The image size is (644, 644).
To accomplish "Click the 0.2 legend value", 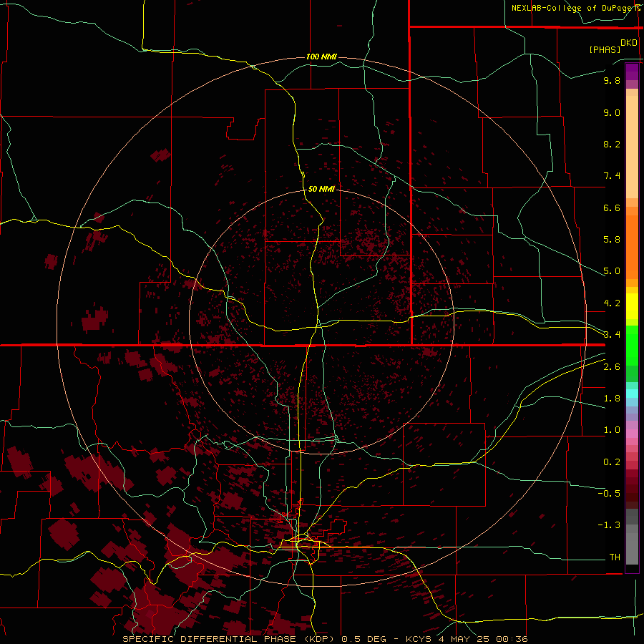I will point(612,462).
